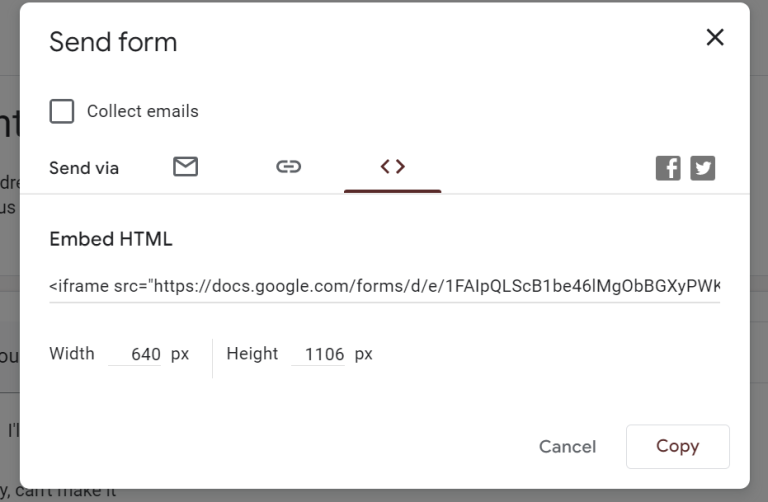The width and height of the screenshot is (768, 502).
Task: Share the form via Facebook icon
Action: point(668,168)
